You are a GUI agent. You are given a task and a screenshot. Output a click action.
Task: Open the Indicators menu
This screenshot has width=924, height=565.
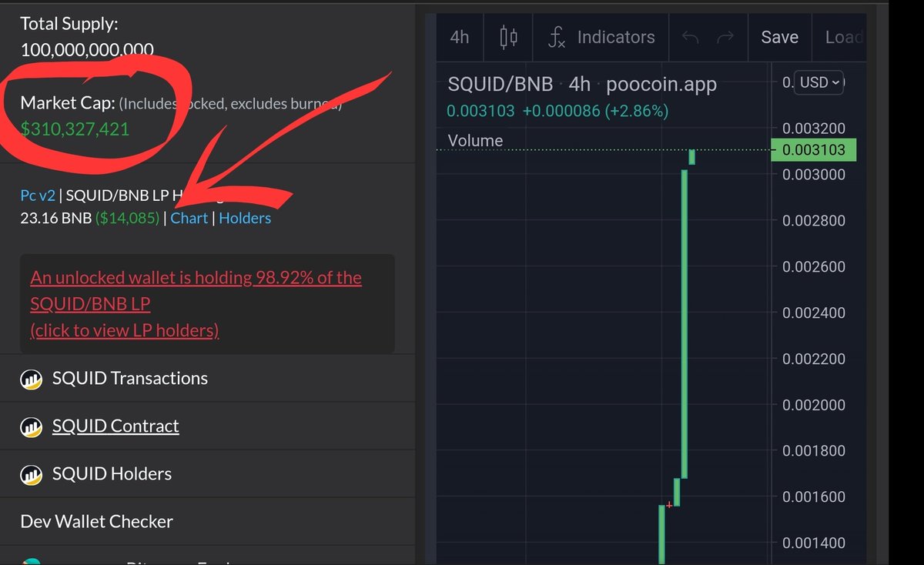(x=601, y=37)
